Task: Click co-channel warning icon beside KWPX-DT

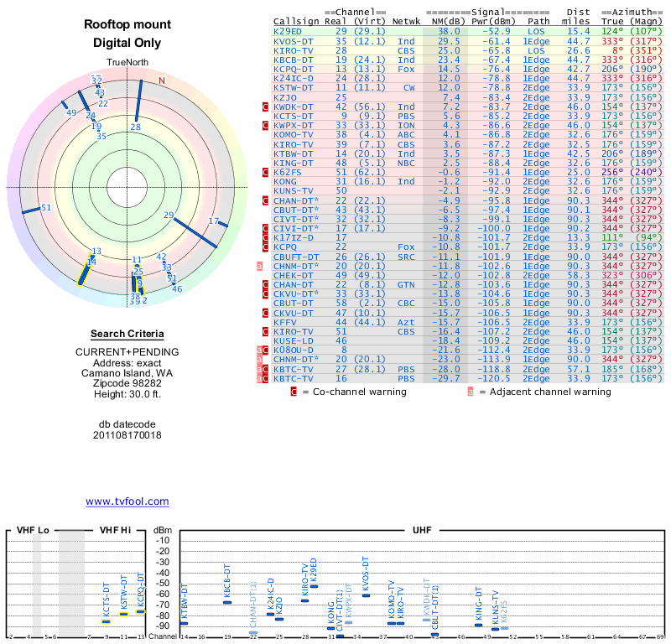Action: (x=266, y=126)
